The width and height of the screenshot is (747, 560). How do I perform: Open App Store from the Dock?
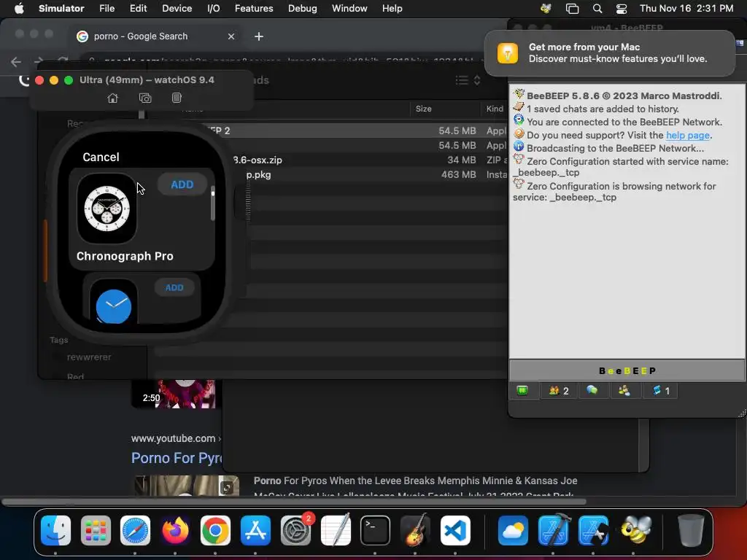255,530
